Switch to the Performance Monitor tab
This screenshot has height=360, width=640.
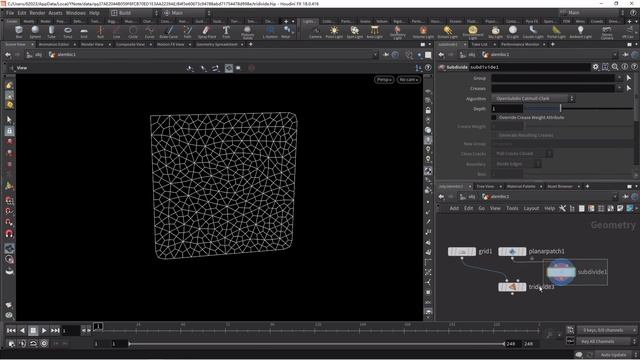point(520,44)
